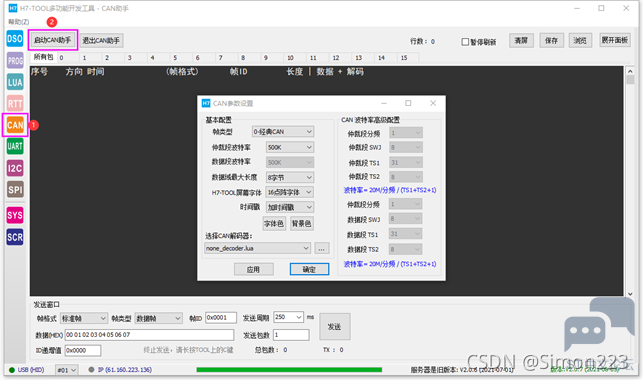The width and height of the screenshot is (643, 380).
Task: Click the 展开面板 button
Action: pos(615,40)
